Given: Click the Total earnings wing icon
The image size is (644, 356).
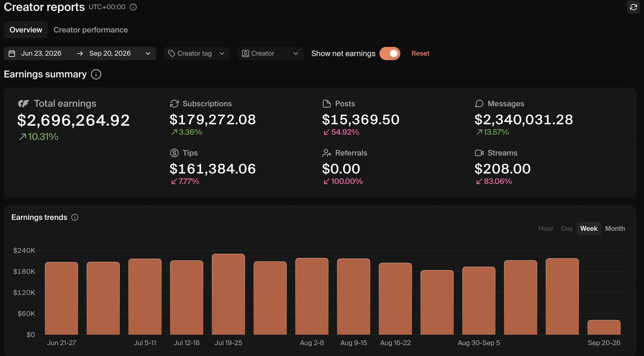Looking at the screenshot, I should (24, 104).
